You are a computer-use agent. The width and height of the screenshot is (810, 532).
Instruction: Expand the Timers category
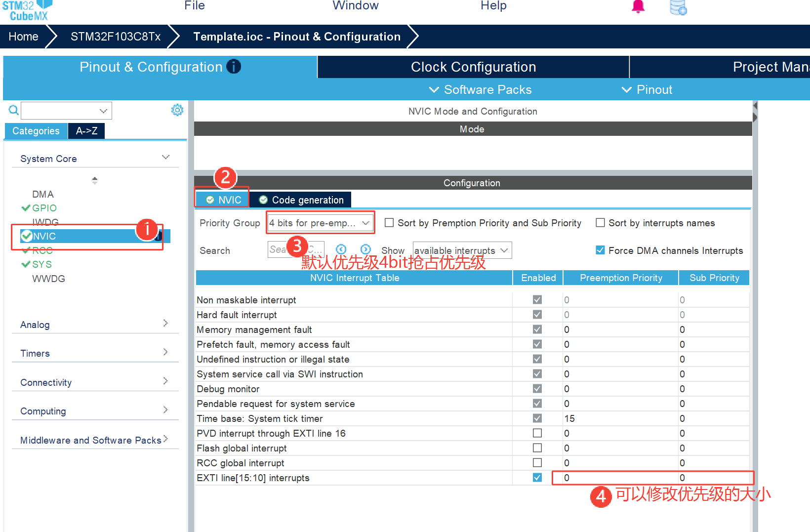point(165,352)
